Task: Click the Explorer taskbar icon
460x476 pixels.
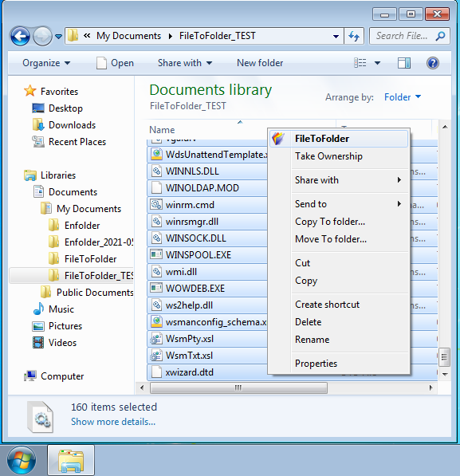Action: [x=71, y=461]
